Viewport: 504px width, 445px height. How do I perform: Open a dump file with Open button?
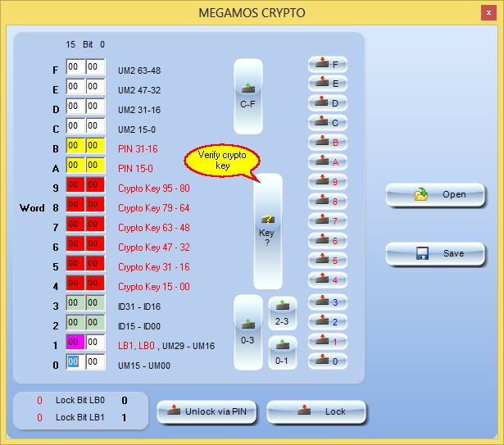pos(435,194)
